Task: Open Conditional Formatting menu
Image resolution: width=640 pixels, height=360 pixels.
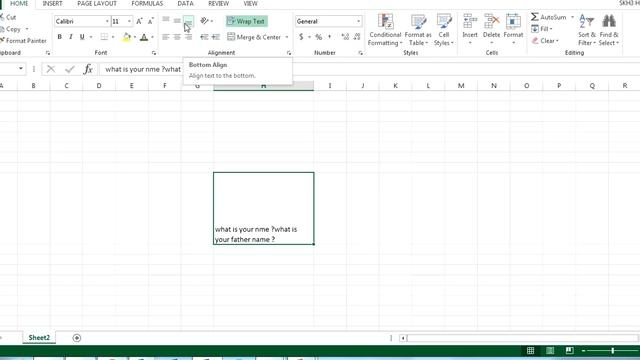Action: point(385,29)
